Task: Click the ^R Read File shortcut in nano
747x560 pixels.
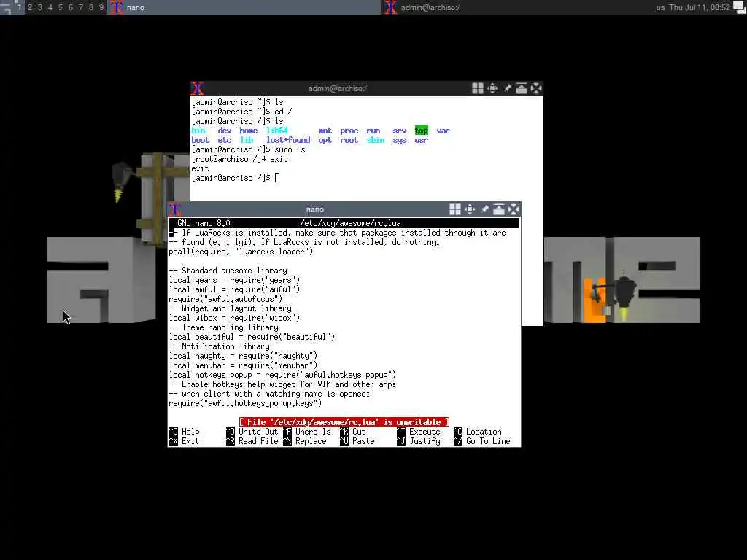Action: (252, 441)
